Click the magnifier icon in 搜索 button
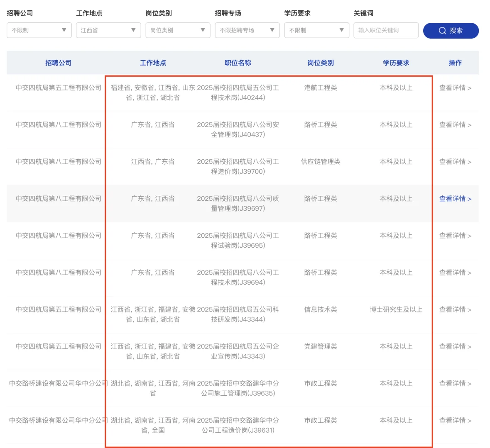 pos(442,31)
